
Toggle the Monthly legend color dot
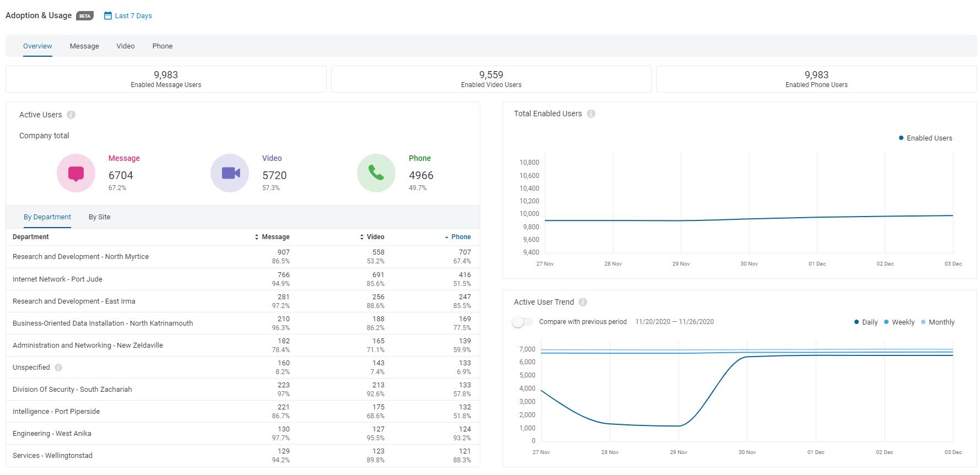923,322
